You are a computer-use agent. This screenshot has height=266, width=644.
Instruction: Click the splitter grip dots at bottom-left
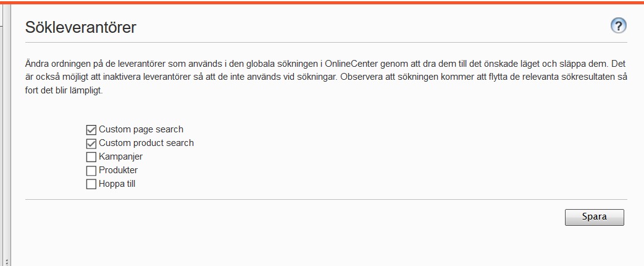[6, 261]
